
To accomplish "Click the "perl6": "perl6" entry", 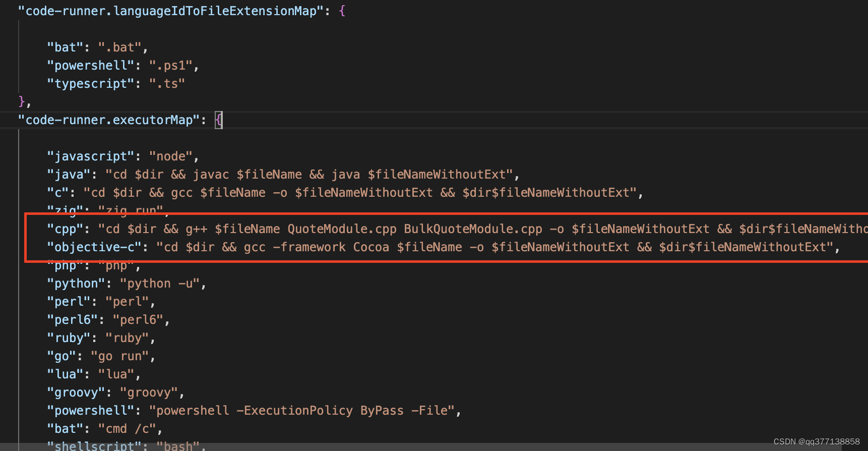I will [x=108, y=320].
